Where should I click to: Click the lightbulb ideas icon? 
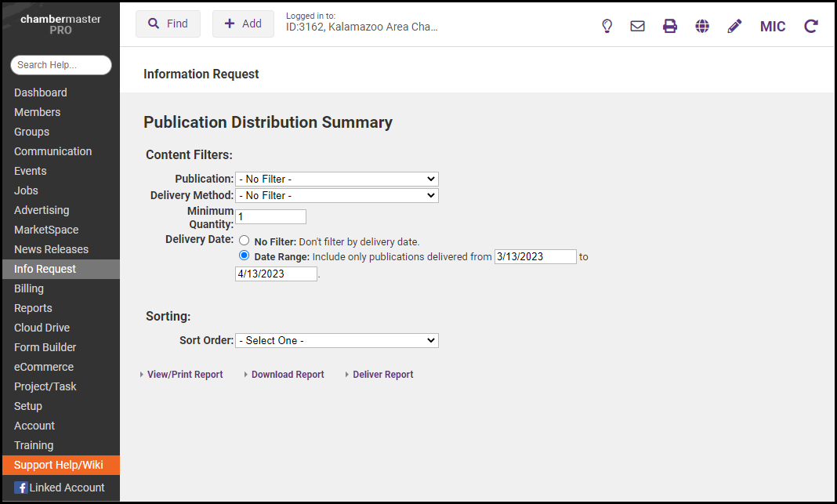[607, 26]
